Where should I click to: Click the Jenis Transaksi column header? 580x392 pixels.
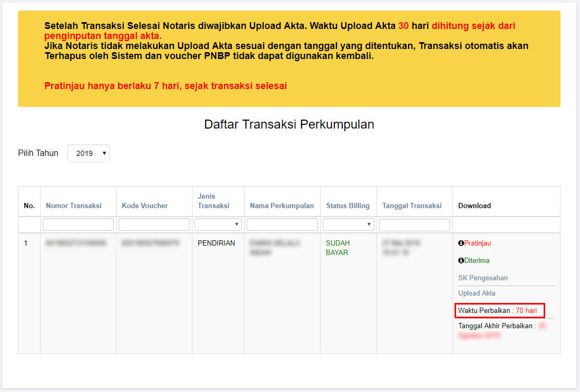coord(214,201)
